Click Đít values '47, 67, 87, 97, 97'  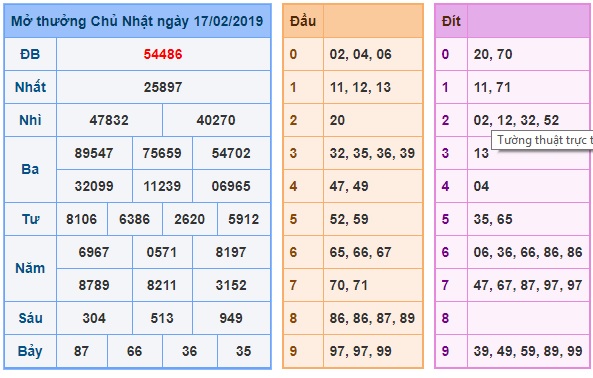pyautogui.click(x=528, y=285)
